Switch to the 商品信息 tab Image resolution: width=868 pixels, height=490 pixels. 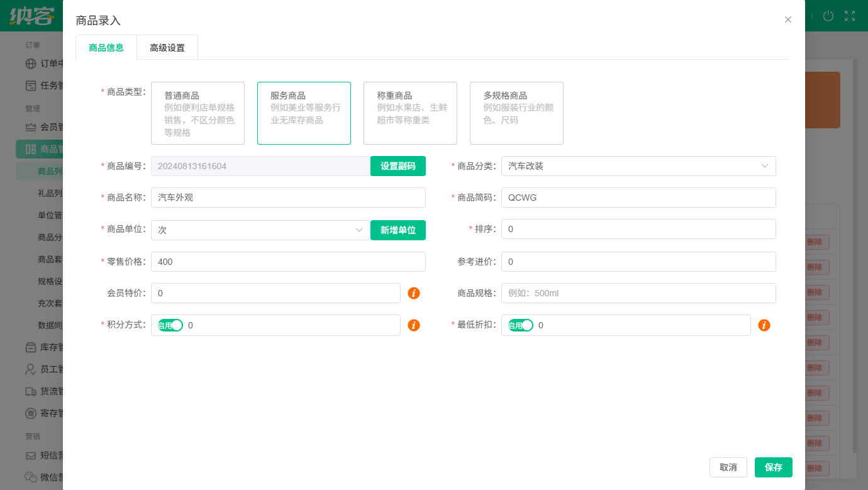[106, 47]
